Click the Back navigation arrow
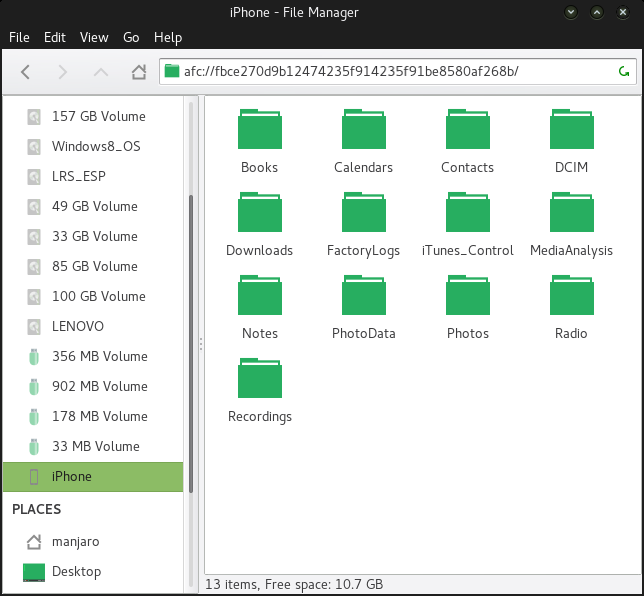 (26, 72)
